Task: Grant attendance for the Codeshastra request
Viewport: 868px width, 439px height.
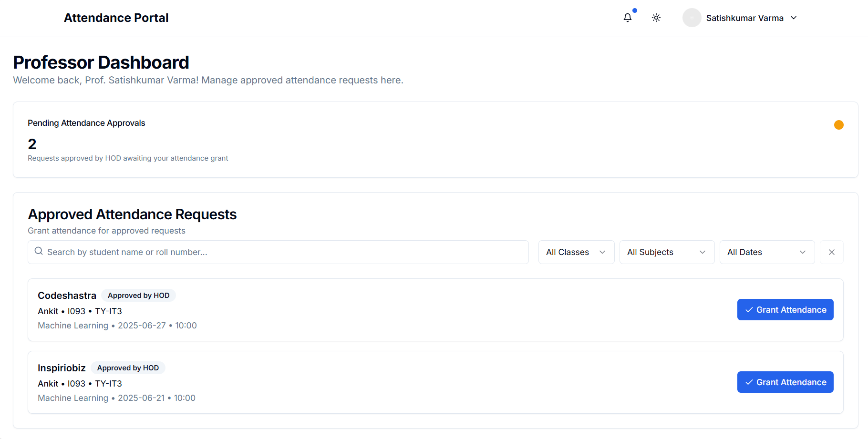Action: click(x=785, y=310)
